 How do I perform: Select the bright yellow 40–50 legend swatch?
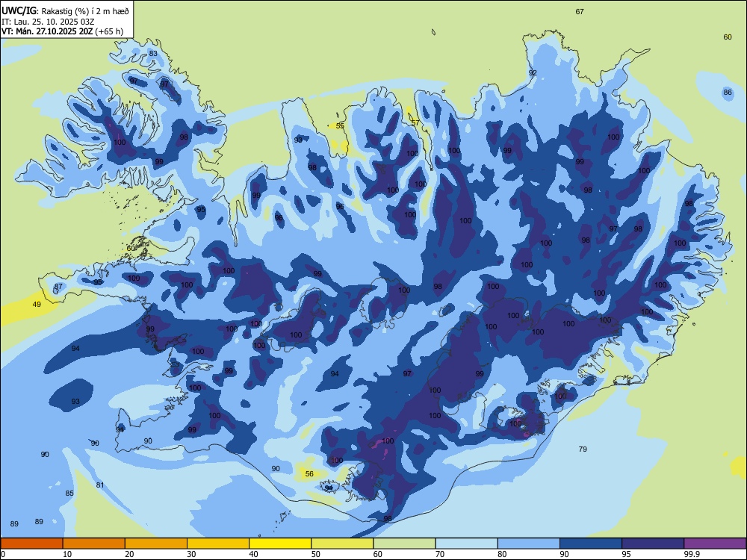pyautogui.click(x=280, y=544)
